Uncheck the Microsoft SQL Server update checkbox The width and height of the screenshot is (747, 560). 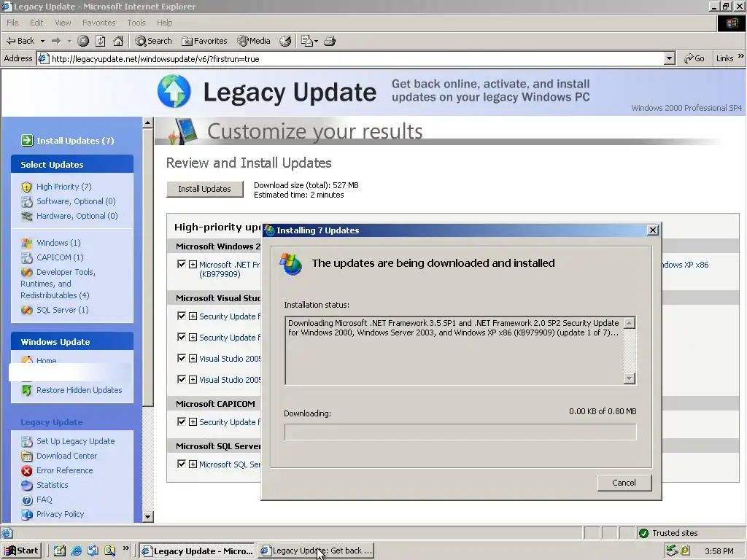181,464
